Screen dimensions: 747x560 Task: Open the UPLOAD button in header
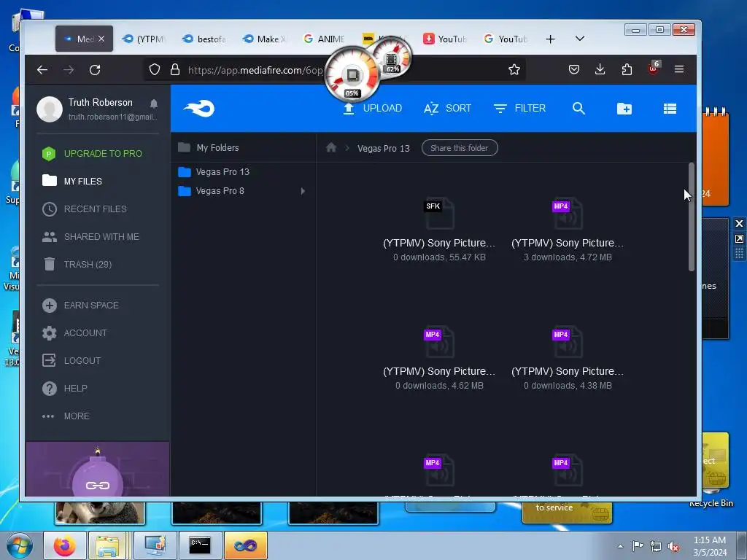point(373,109)
